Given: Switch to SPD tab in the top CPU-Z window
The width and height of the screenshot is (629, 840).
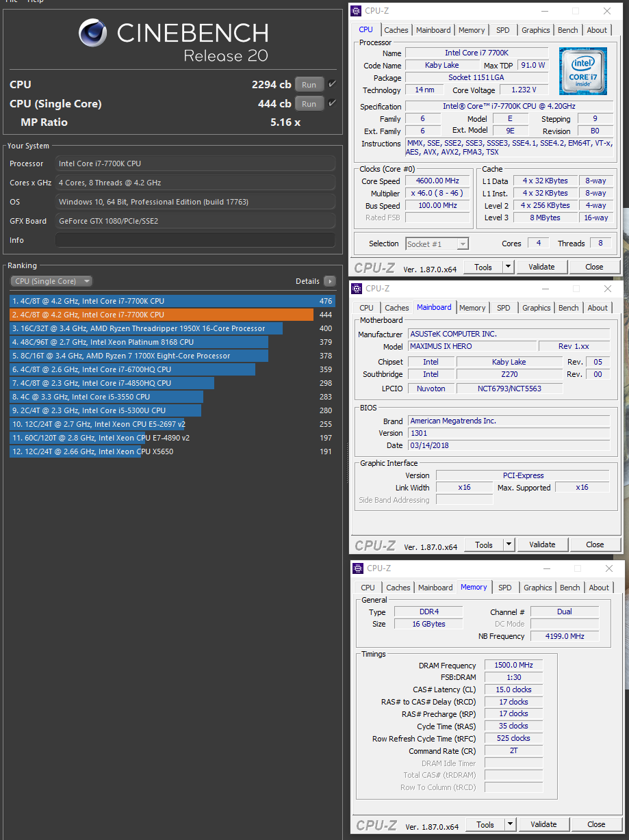Looking at the screenshot, I should coord(503,30).
